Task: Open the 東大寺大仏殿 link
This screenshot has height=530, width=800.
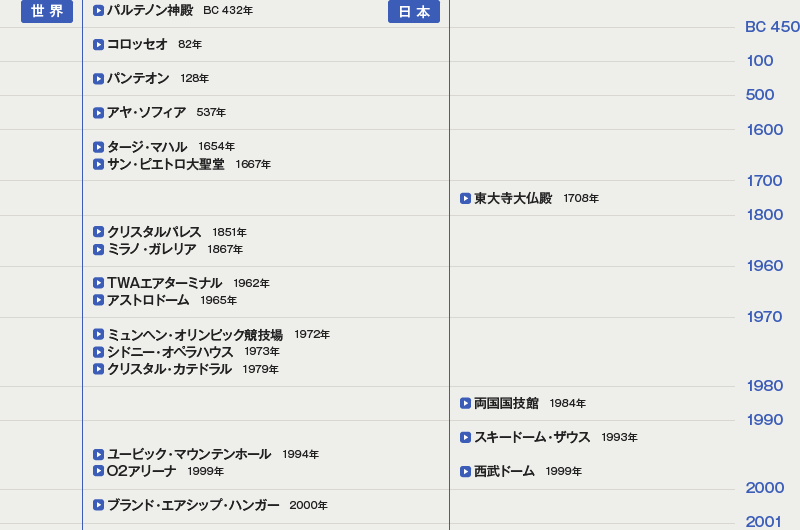Action: pyautogui.click(x=513, y=198)
